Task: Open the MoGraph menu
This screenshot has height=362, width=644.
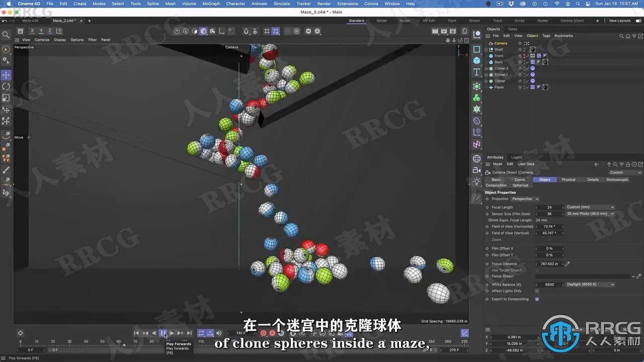Action: [x=211, y=4]
